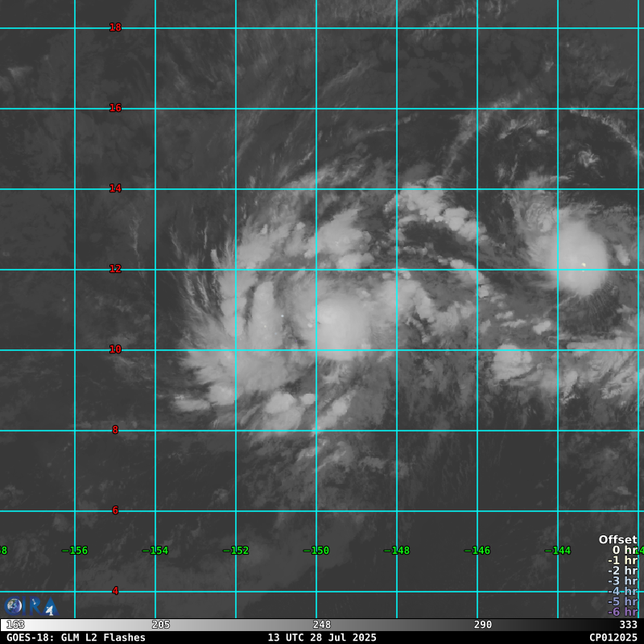The width and height of the screenshot is (644, 644).
Task: Click the GOES-18: GLM L2 Flashes title
Action: [x=76, y=638]
